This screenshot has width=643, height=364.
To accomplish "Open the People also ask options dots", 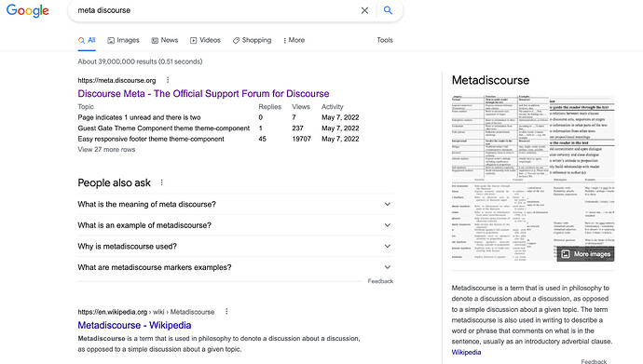I will coord(161,182).
